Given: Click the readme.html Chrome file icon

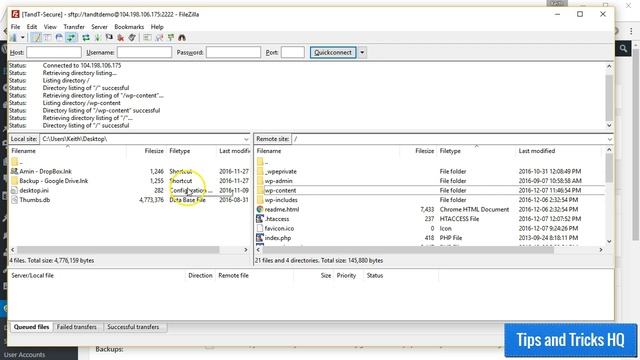Looking at the screenshot, I should (260, 209).
